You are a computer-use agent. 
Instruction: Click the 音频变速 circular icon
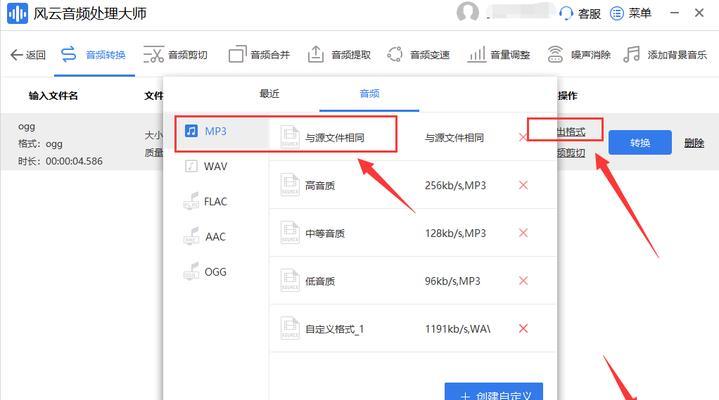tap(395, 55)
